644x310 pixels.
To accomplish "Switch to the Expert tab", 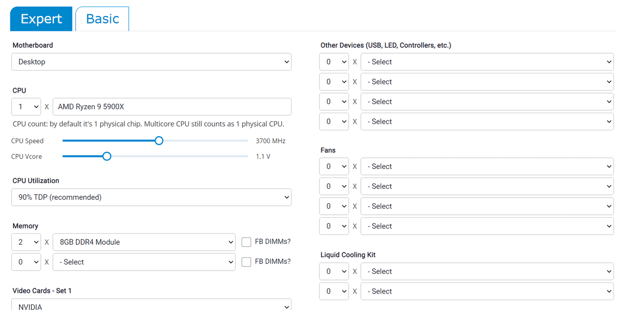I will click(41, 19).
